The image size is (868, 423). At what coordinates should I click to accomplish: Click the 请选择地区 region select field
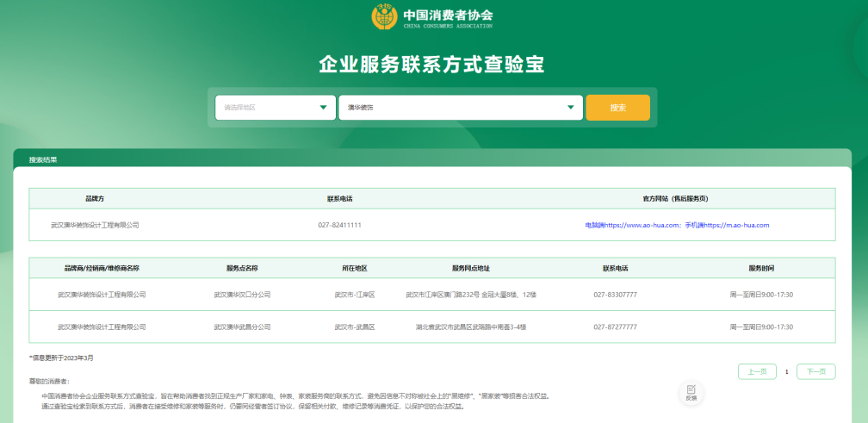click(x=267, y=108)
